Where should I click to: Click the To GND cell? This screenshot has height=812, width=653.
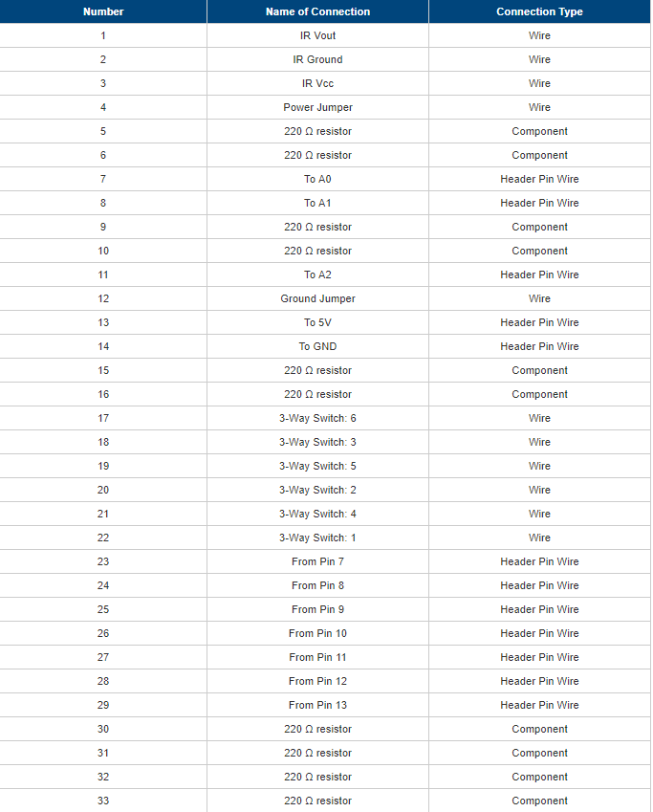tap(317, 346)
